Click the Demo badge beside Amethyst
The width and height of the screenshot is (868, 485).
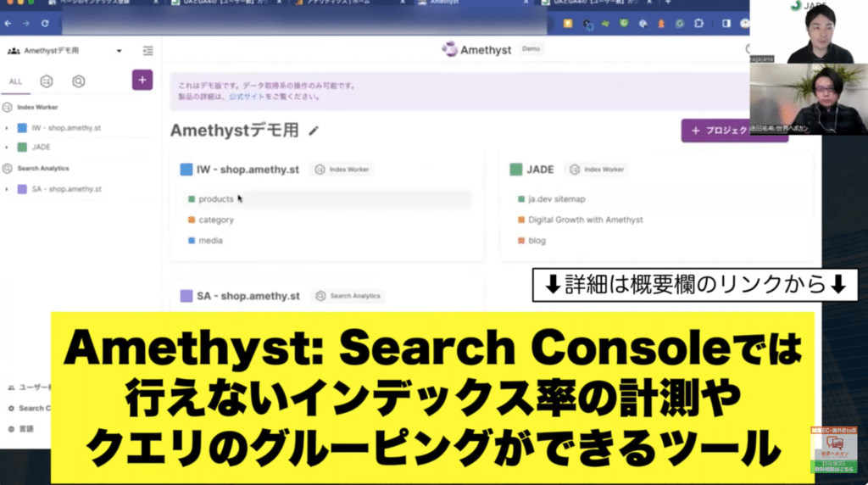point(531,48)
